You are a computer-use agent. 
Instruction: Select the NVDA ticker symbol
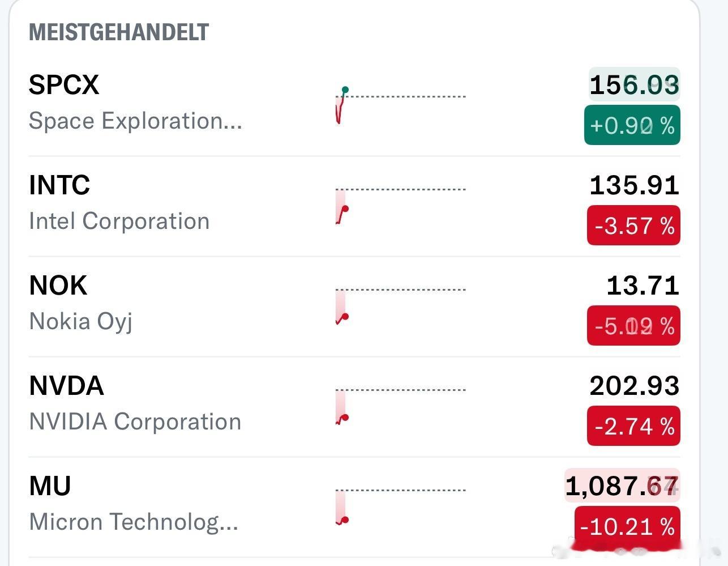coord(66,386)
